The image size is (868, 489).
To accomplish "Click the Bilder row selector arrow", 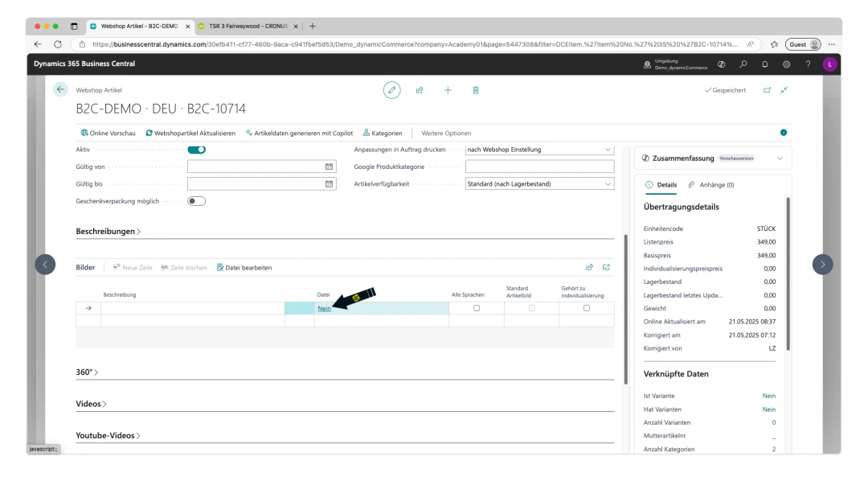I will click(x=88, y=309).
